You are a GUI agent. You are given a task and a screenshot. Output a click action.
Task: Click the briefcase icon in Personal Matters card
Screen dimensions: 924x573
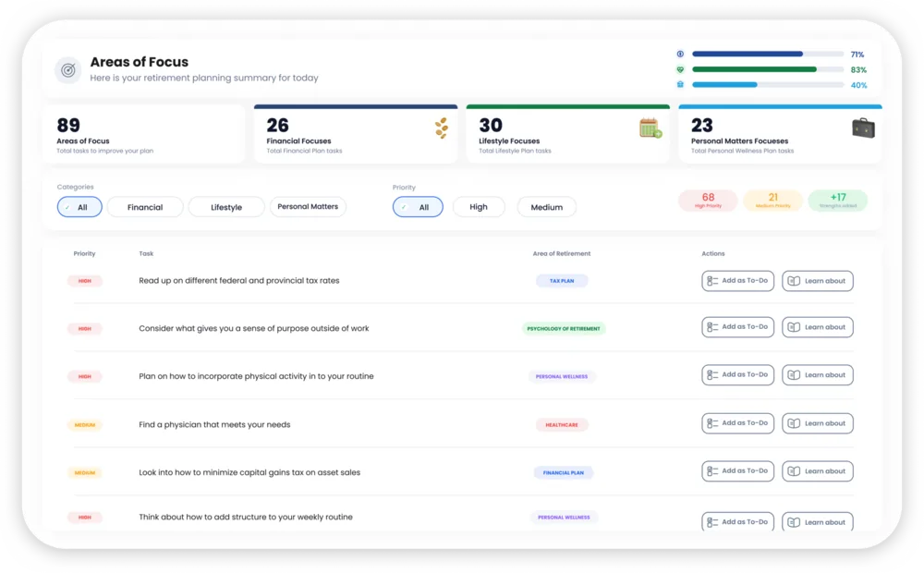pyautogui.click(x=863, y=128)
